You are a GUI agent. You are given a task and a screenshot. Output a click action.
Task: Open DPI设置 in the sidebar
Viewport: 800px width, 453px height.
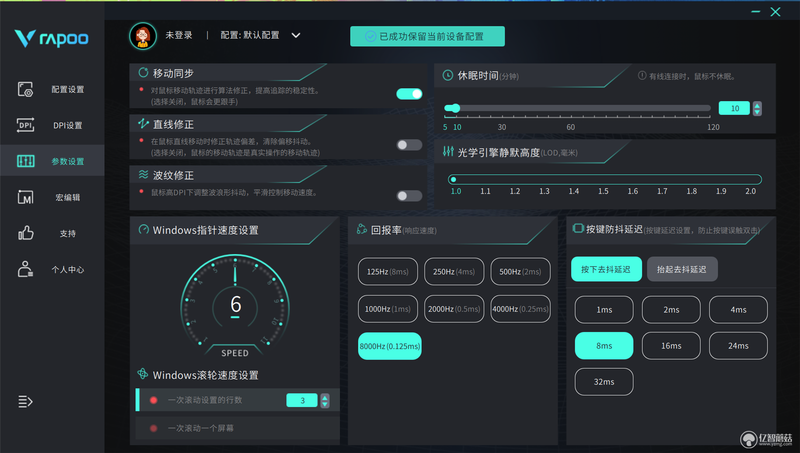click(x=68, y=125)
